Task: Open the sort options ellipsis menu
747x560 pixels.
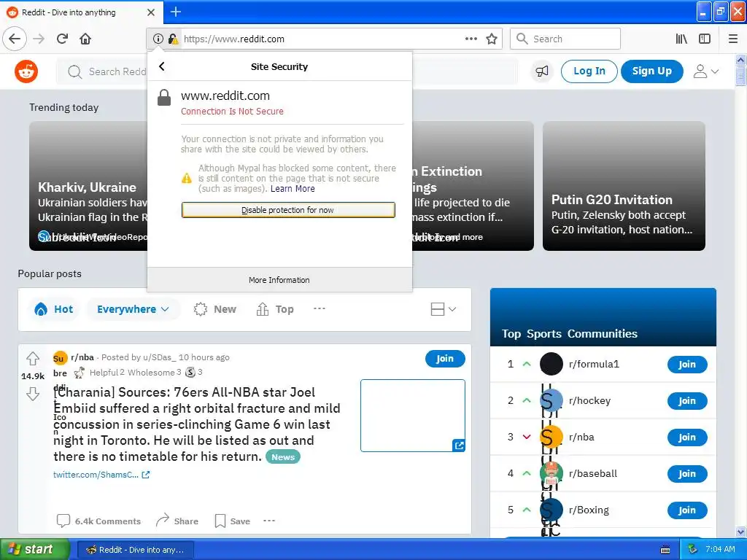Action: (320, 308)
